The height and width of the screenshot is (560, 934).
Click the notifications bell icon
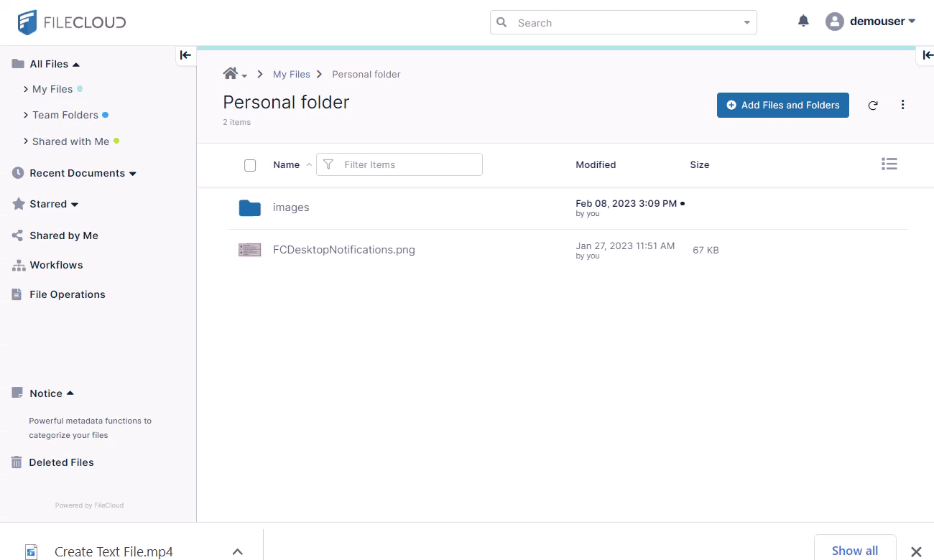(x=803, y=22)
